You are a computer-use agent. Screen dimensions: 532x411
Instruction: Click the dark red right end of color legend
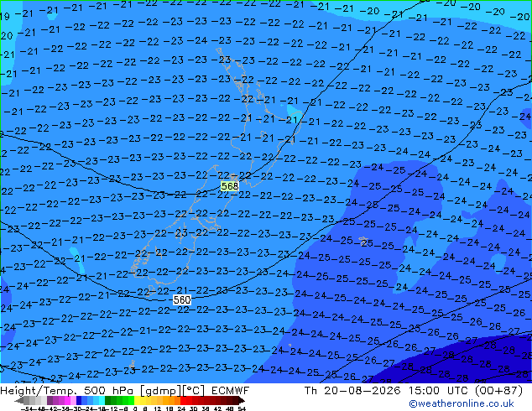coord(240,401)
